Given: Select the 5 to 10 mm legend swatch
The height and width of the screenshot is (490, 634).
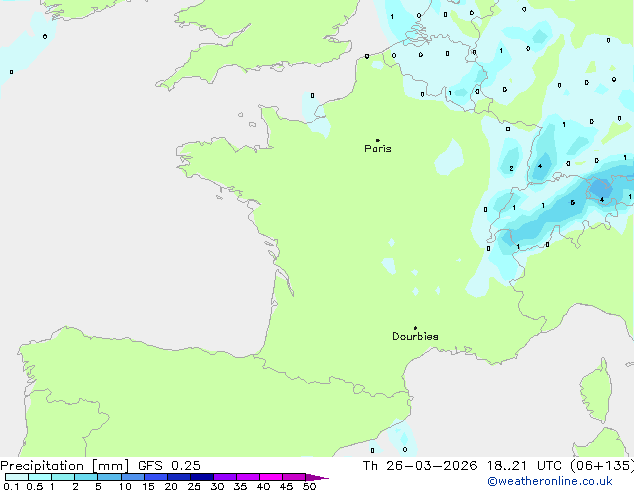Looking at the screenshot, I should [x=109, y=477].
